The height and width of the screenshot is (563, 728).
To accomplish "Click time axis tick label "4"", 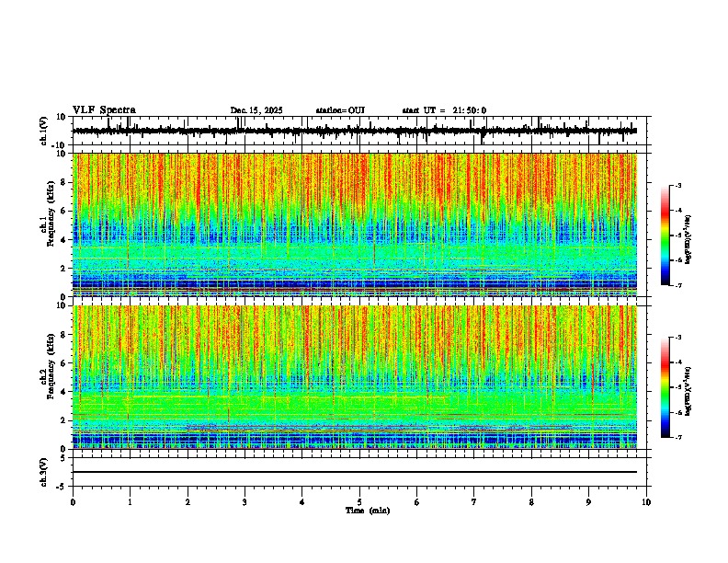I will 302,502.
